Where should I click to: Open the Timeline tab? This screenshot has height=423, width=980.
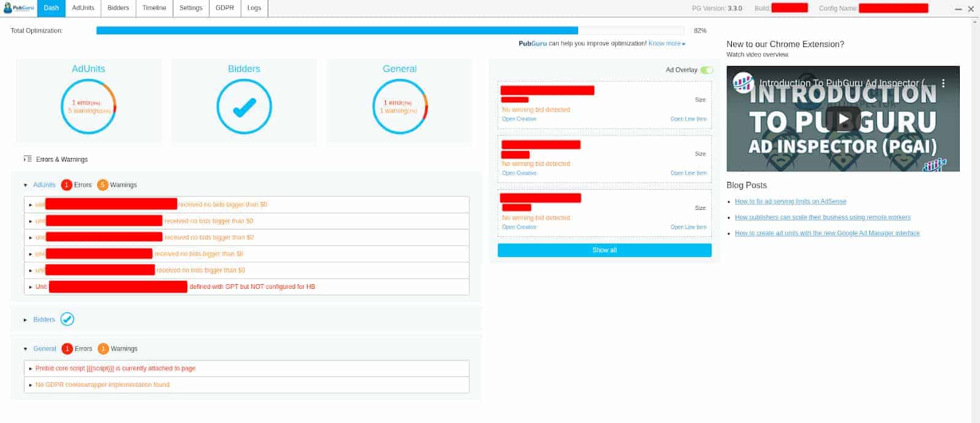tap(154, 8)
